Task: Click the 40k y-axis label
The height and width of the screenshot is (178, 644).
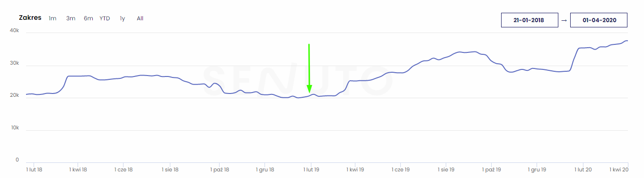Action: [x=14, y=30]
